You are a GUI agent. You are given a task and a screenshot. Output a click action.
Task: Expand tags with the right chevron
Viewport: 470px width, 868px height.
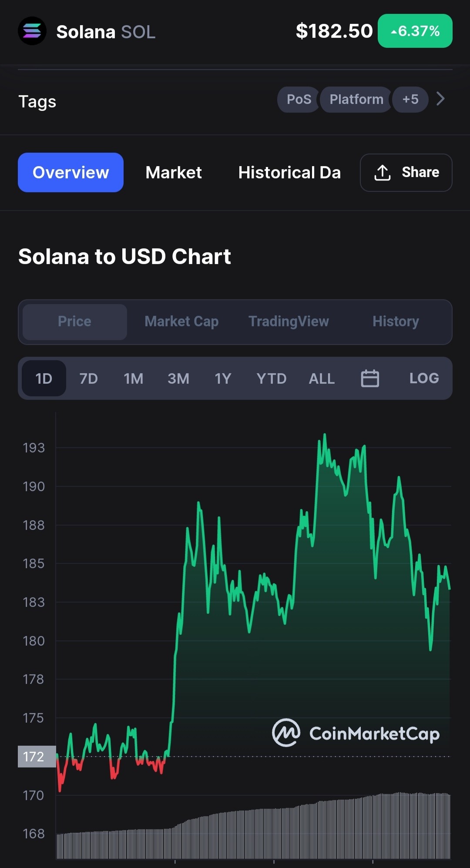[x=440, y=99]
